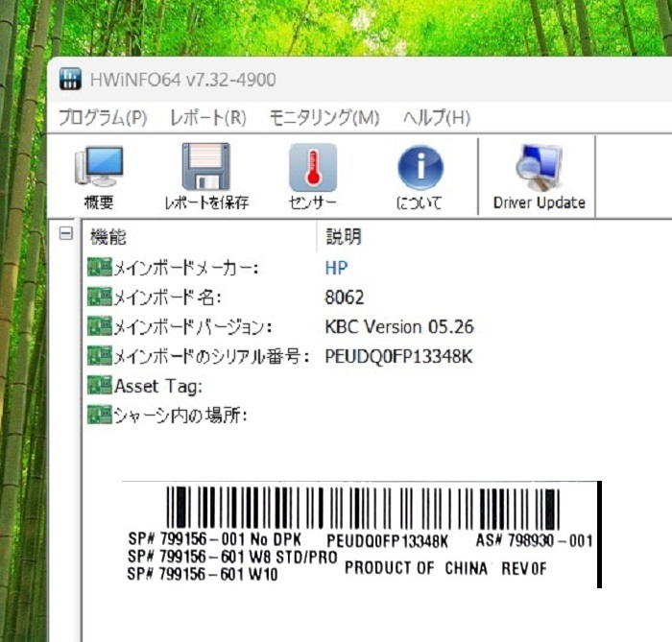672x642 pixels.
Task: Select the シャーシ内の場所 row label
Action: click(x=180, y=416)
